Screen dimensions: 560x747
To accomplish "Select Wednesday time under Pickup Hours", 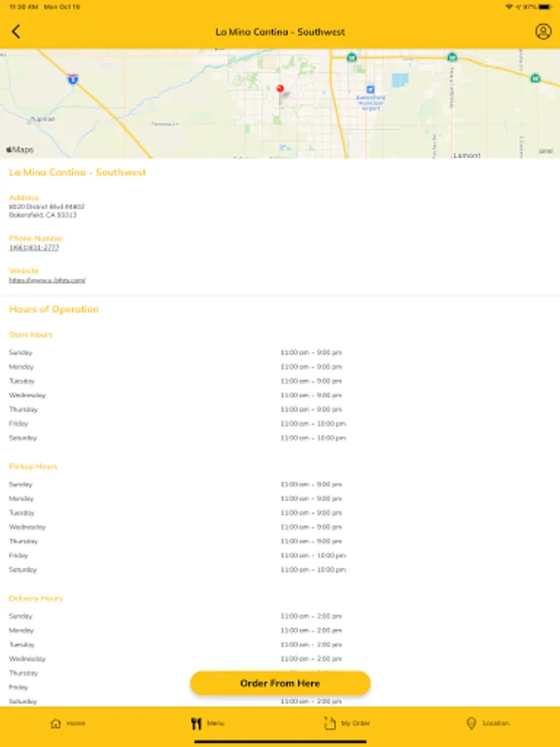I will pos(311,527).
